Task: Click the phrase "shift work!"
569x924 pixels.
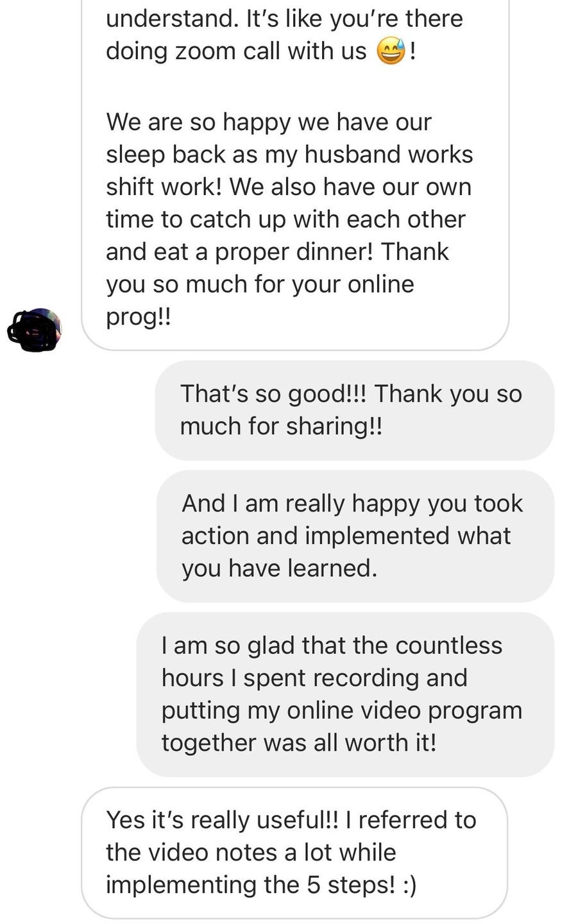Action: coord(164,187)
